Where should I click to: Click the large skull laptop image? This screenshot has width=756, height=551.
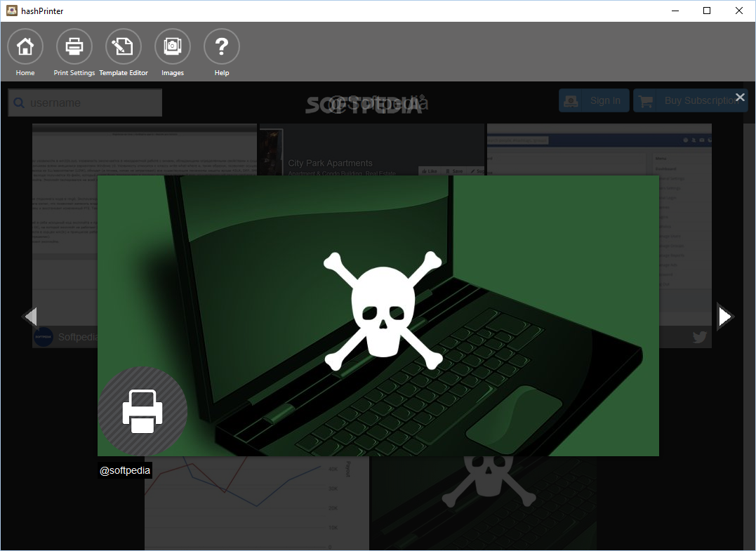(378, 316)
